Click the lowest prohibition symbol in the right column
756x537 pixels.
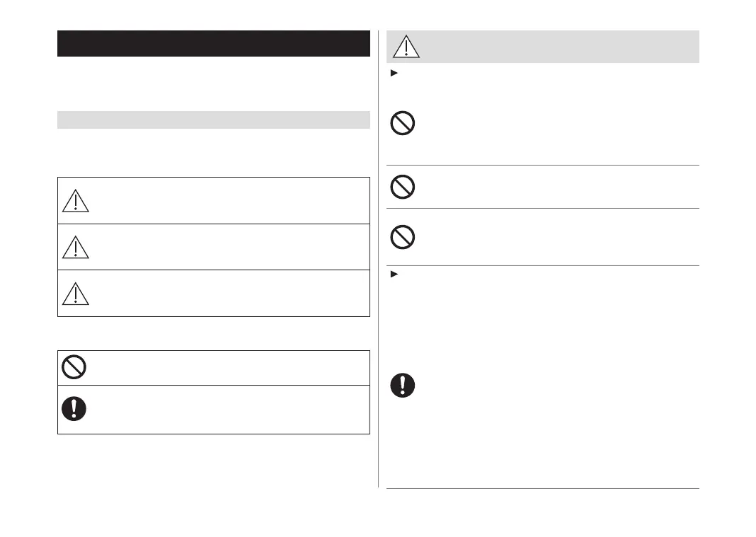coord(403,236)
